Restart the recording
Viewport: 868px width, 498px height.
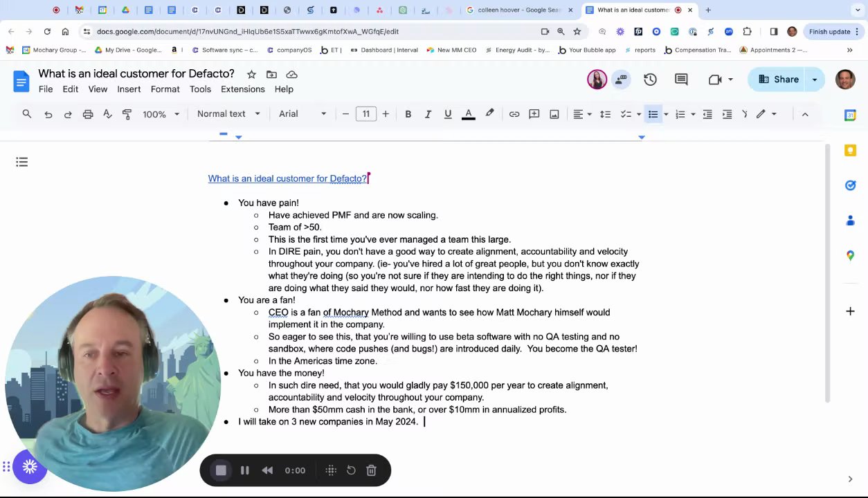point(351,470)
